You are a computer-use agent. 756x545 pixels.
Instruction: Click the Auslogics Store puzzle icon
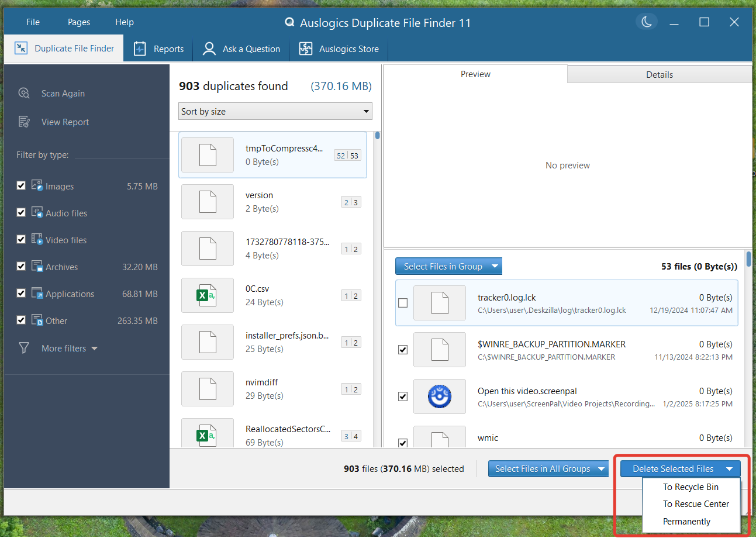[305, 49]
